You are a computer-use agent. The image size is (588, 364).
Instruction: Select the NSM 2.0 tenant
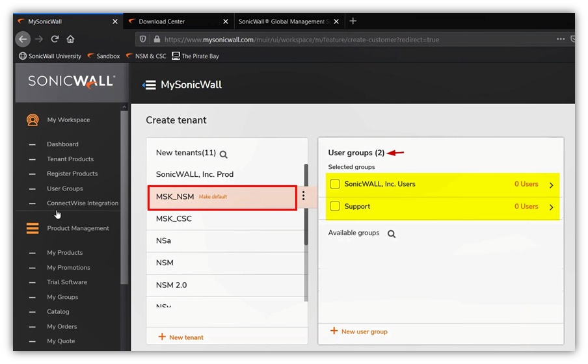171,285
